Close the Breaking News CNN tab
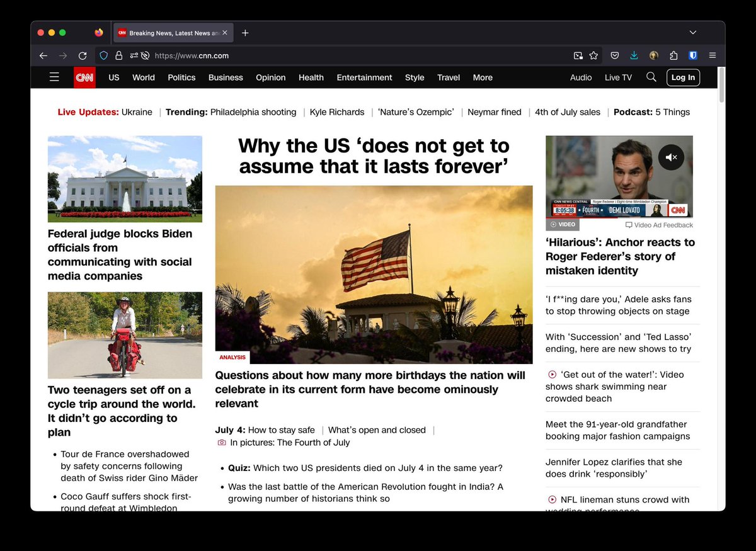The image size is (756, 551). 225,33
